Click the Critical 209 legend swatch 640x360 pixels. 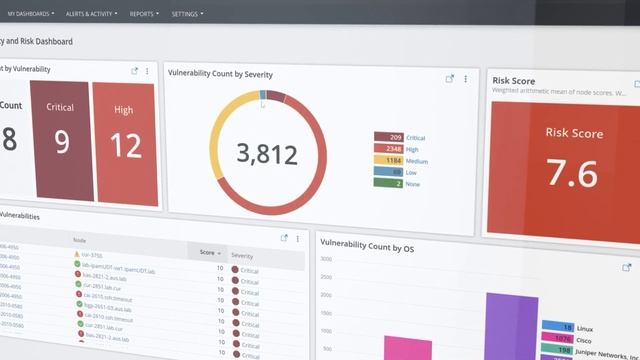pyautogui.click(x=389, y=137)
